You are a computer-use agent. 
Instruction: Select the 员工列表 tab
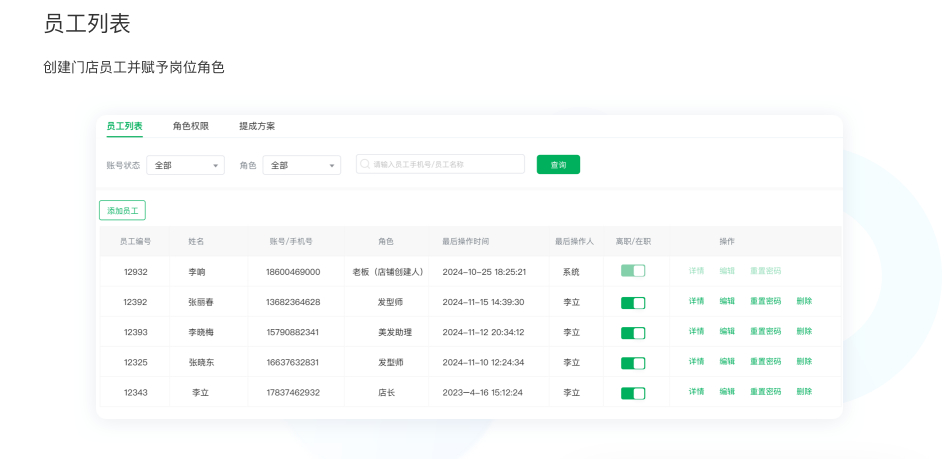click(x=125, y=126)
